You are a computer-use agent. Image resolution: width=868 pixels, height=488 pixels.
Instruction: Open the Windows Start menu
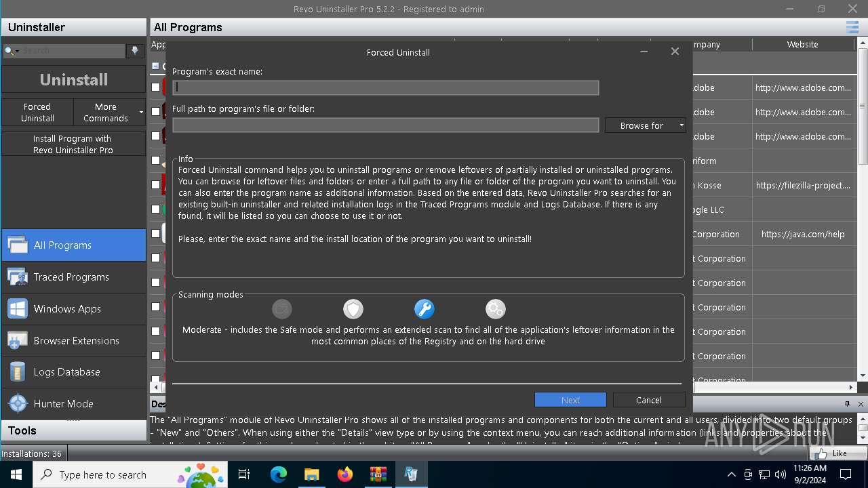pyautogui.click(x=16, y=474)
